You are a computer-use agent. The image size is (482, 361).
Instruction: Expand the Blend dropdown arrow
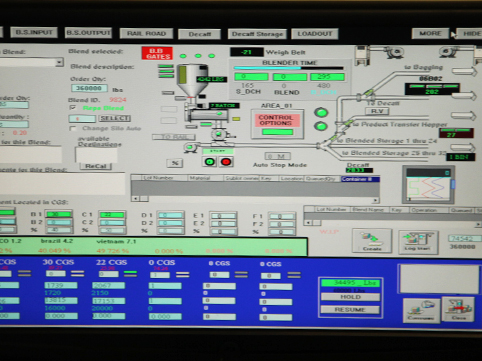59,62
